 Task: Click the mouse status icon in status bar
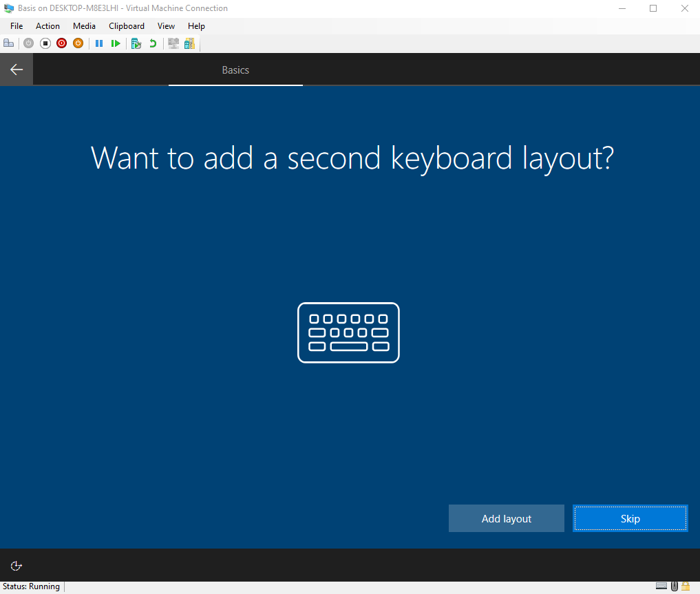tap(674, 586)
